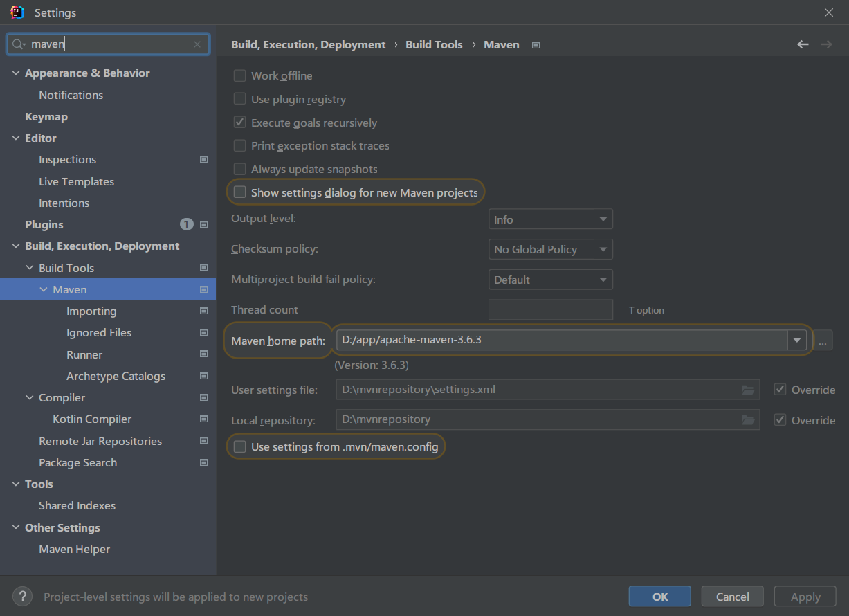Click project-level icon on Maven tree row
The height and width of the screenshot is (616, 849).
[203, 289]
